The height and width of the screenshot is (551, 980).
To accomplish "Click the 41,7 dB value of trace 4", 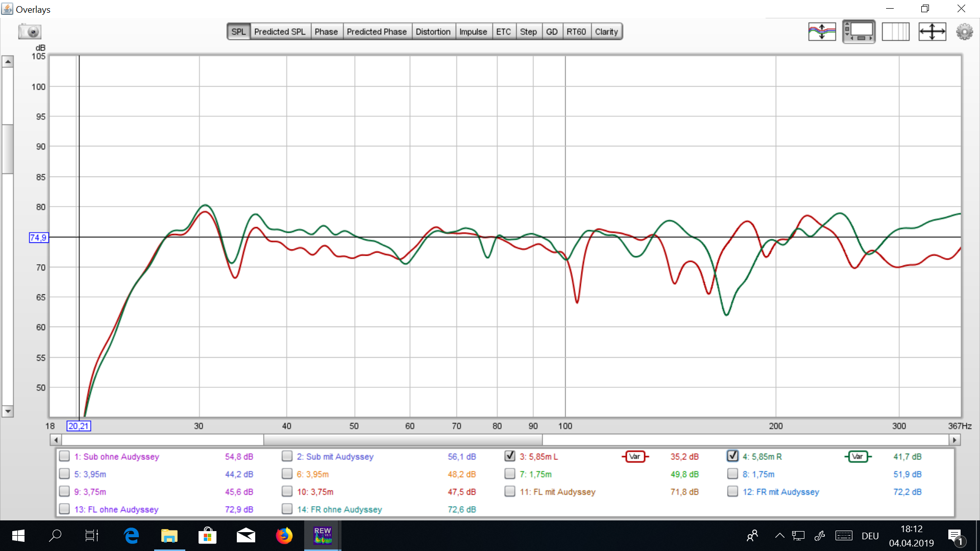I will click(x=908, y=457).
